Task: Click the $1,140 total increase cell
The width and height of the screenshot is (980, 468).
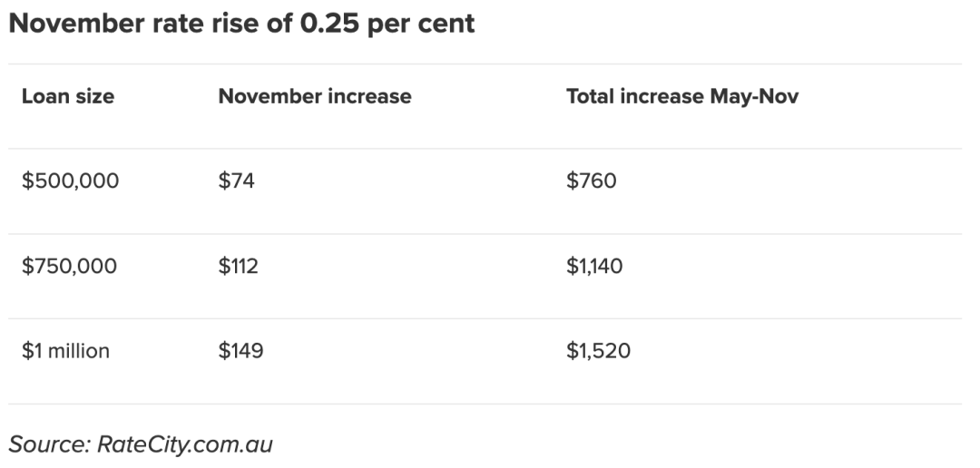Action: (594, 266)
